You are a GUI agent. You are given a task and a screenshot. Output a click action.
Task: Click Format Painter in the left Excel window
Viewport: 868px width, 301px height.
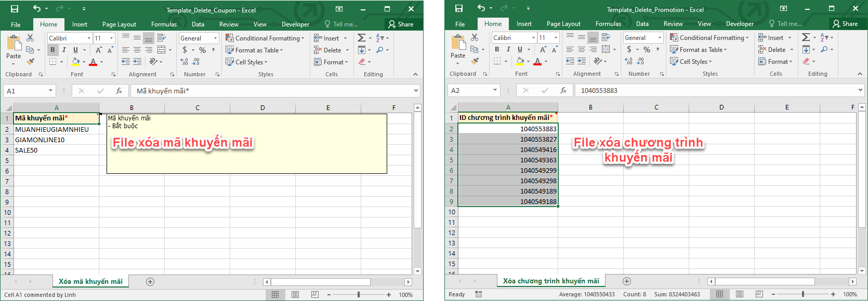click(x=31, y=62)
